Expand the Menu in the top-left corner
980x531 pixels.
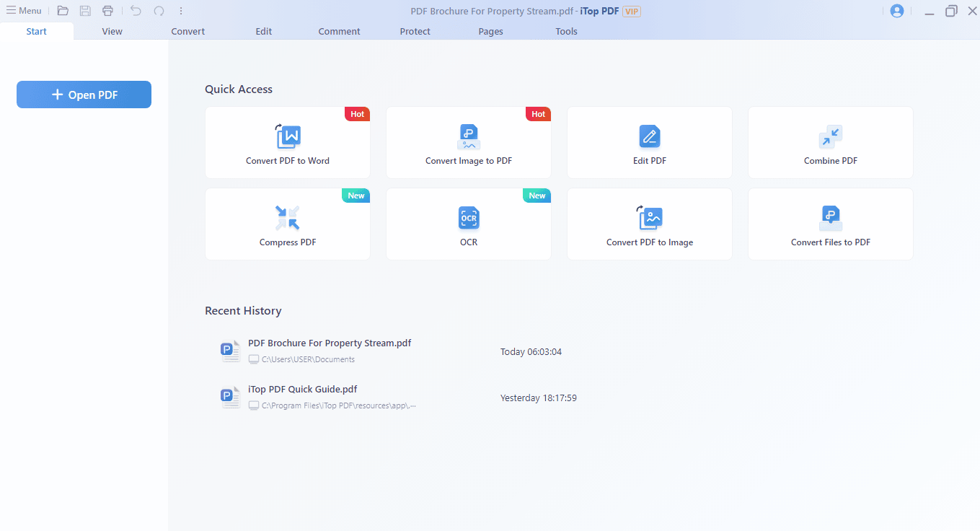(23, 10)
